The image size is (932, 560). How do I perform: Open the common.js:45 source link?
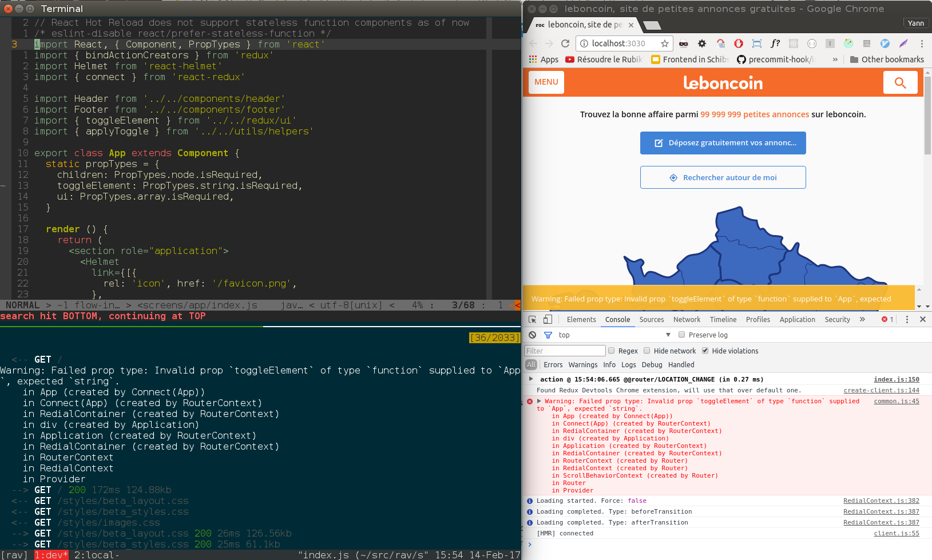(897, 402)
